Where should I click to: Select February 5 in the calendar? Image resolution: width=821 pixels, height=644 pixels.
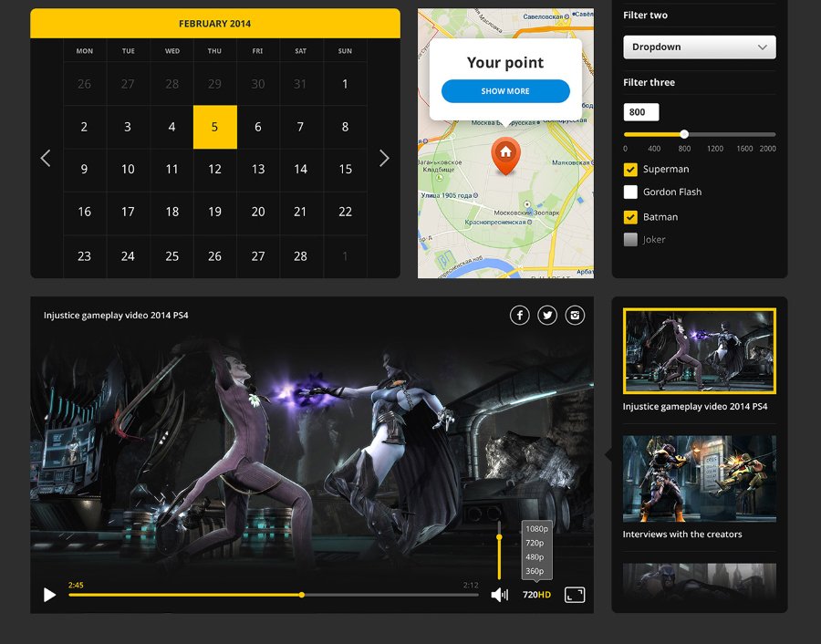(x=214, y=127)
